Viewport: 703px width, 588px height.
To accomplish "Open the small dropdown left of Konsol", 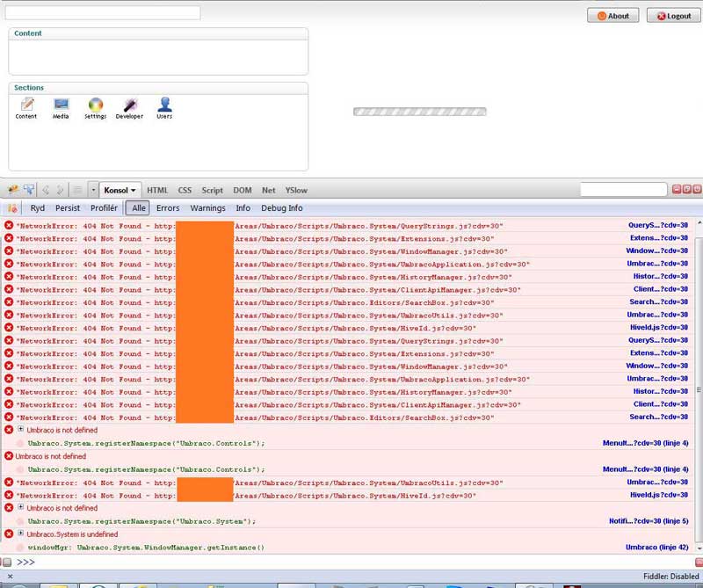I will pos(93,190).
